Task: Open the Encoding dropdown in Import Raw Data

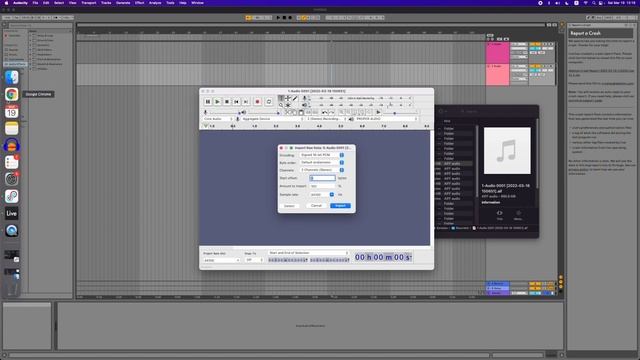Action: tap(322, 155)
